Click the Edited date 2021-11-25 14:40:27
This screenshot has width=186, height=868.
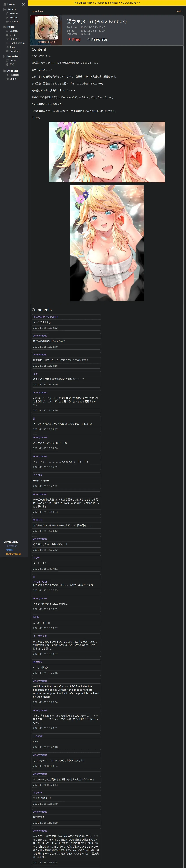click(93, 31)
